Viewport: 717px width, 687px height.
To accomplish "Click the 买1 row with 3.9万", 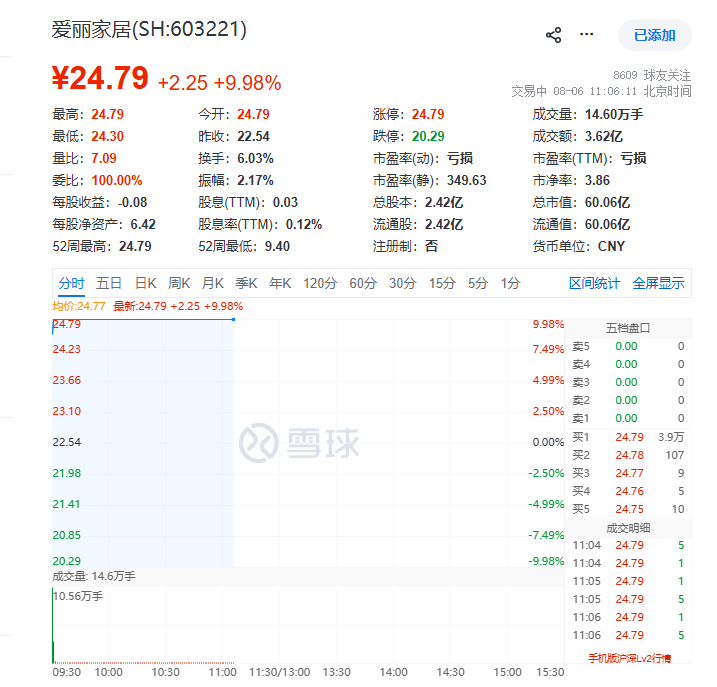I will click(628, 437).
